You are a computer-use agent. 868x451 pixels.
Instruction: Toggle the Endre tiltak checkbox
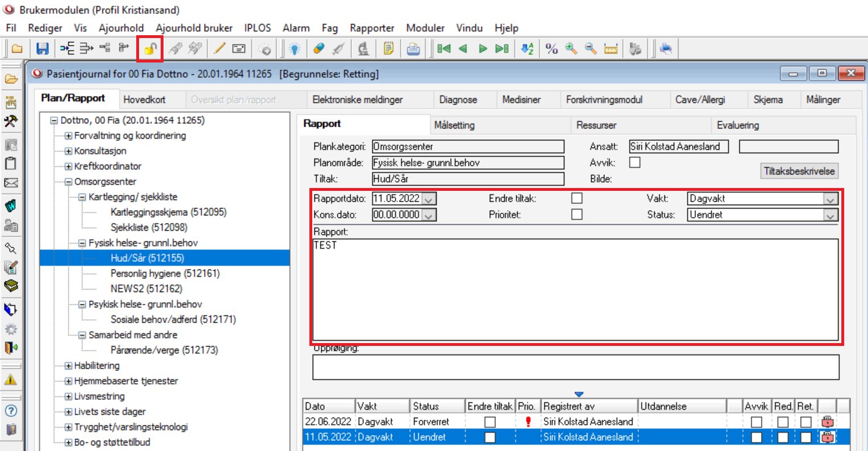[x=577, y=198]
